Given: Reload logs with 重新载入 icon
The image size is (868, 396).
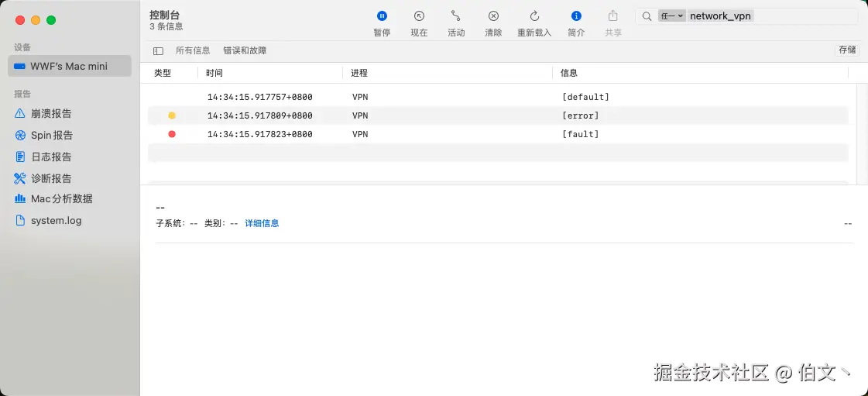Looking at the screenshot, I should pyautogui.click(x=534, y=16).
